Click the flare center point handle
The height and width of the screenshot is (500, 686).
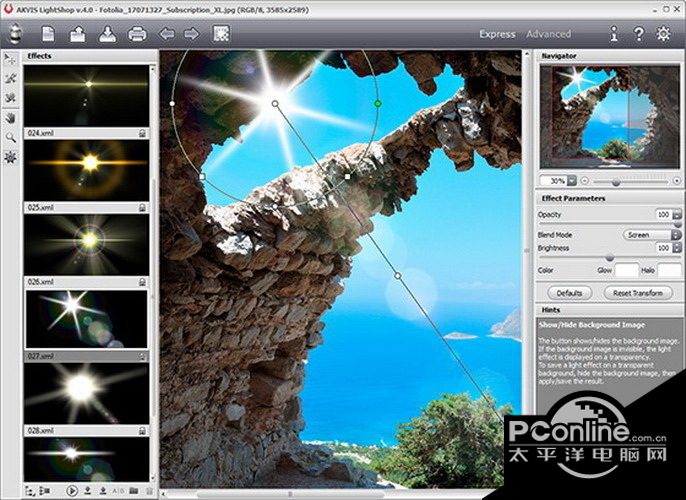pyautogui.click(x=275, y=104)
